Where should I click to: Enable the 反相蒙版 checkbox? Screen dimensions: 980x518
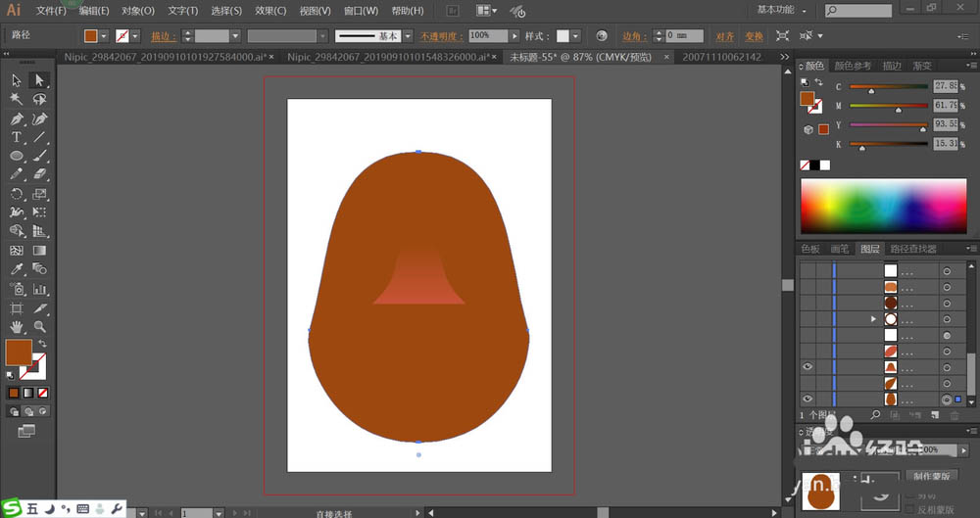(910, 510)
